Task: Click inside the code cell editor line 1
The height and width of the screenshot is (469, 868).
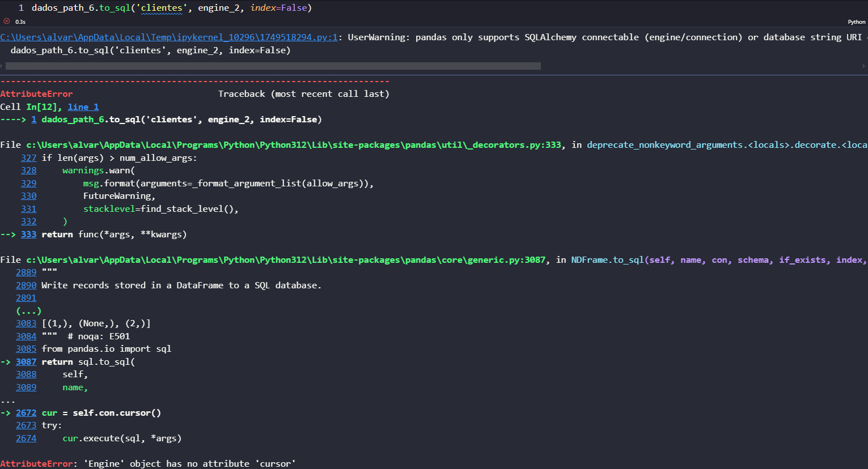Action: (172, 8)
